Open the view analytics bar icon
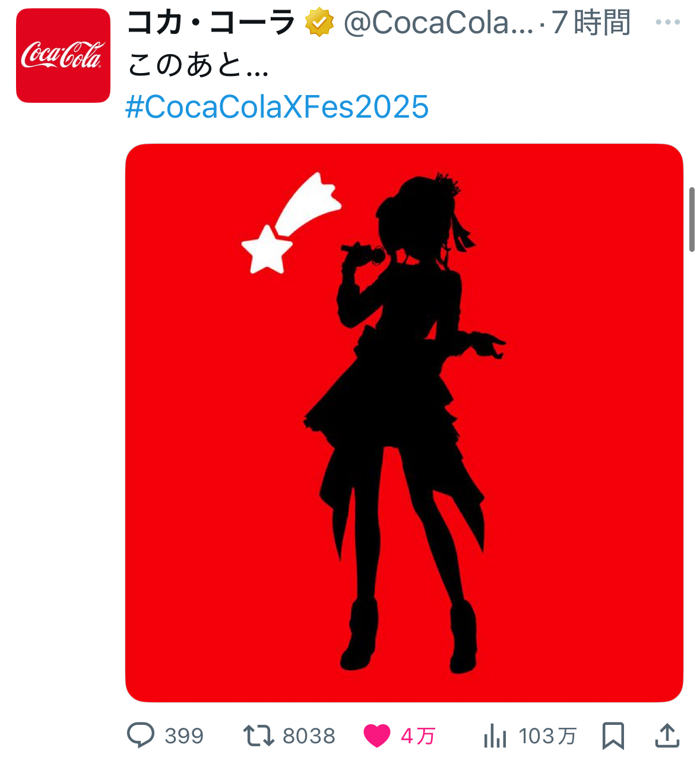Screen dimensions: 700x770 point(495,736)
